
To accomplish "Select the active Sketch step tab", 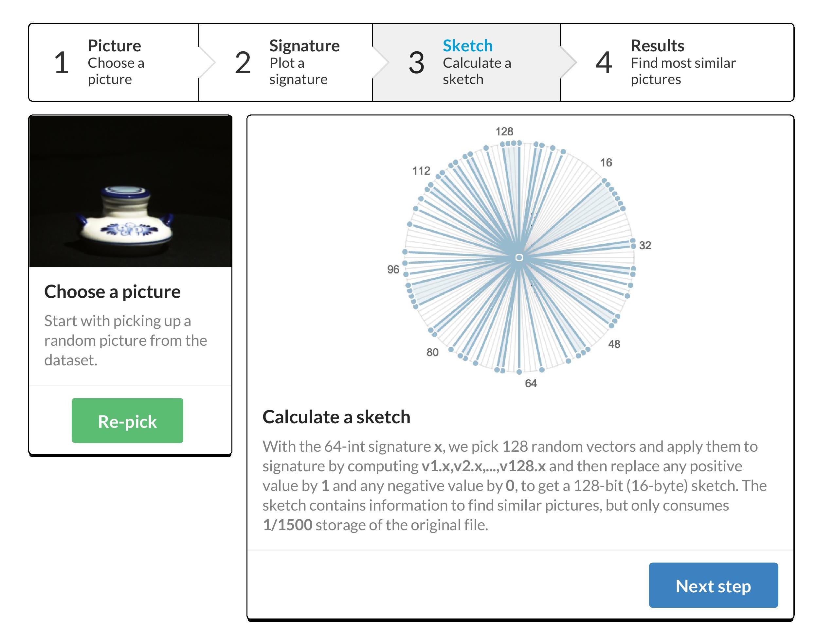I will coord(466,62).
